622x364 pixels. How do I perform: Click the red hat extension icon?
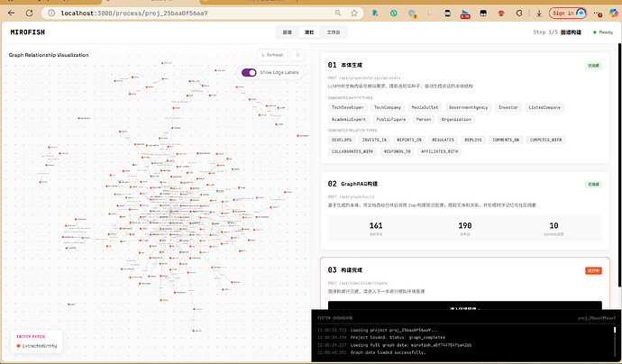pos(501,14)
